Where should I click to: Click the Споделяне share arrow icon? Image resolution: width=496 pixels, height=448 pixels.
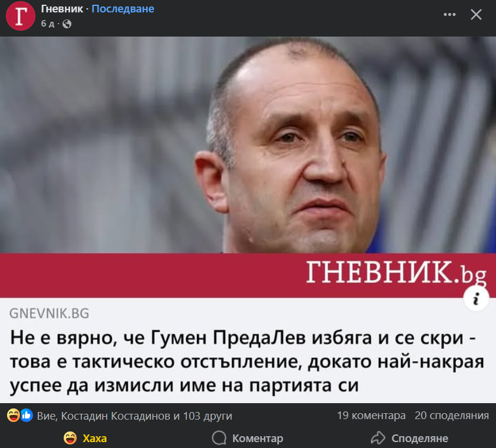[x=378, y=438]
